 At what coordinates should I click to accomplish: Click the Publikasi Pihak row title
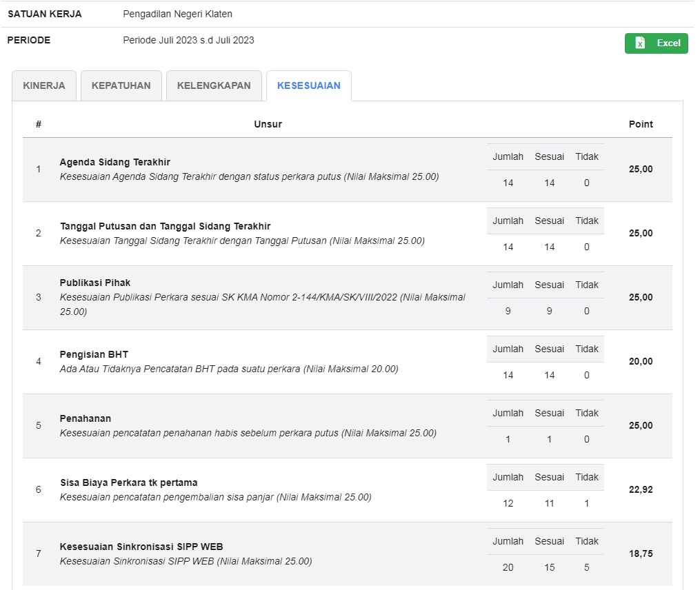[95, 283]
